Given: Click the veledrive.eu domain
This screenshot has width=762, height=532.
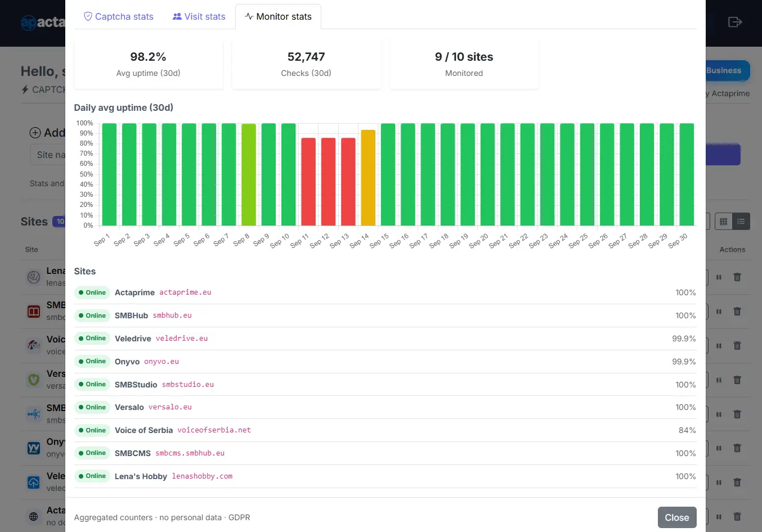Looking at the screenshot, I should pos(182,339).
